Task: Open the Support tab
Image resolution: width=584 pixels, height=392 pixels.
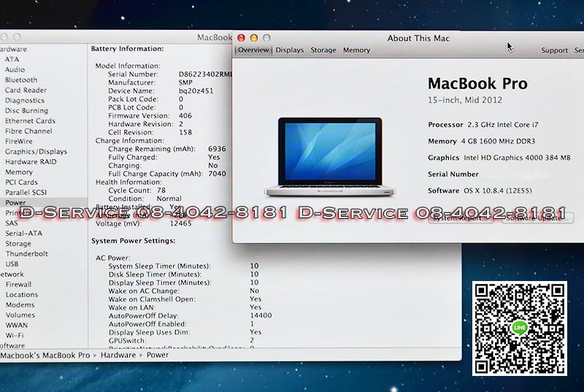Action: [x=554, y=50]
